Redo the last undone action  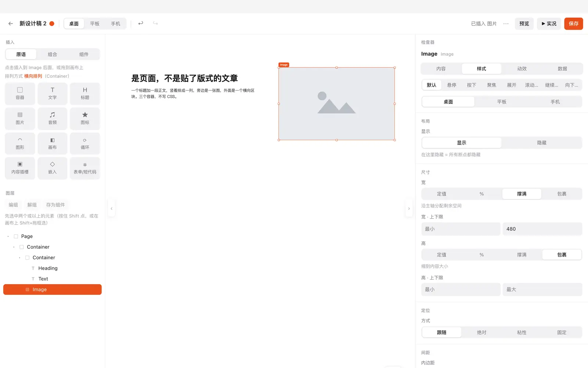coord(155,23)
